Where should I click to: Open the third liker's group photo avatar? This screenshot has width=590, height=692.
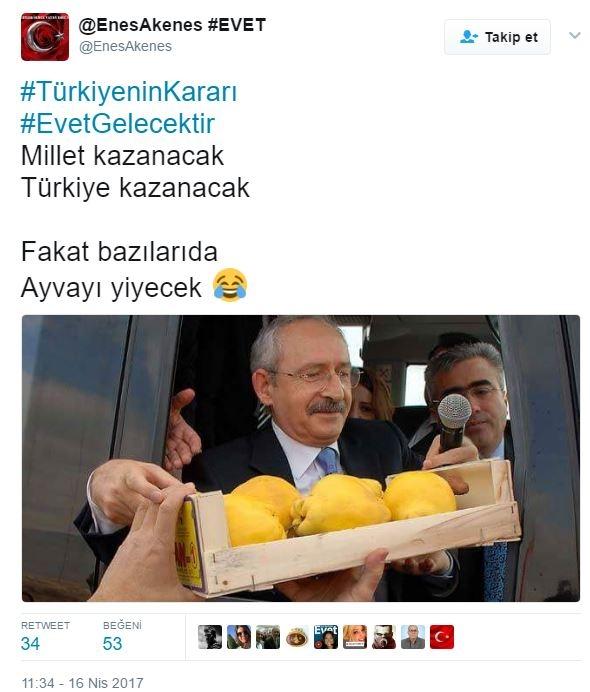tap(268, 637)
